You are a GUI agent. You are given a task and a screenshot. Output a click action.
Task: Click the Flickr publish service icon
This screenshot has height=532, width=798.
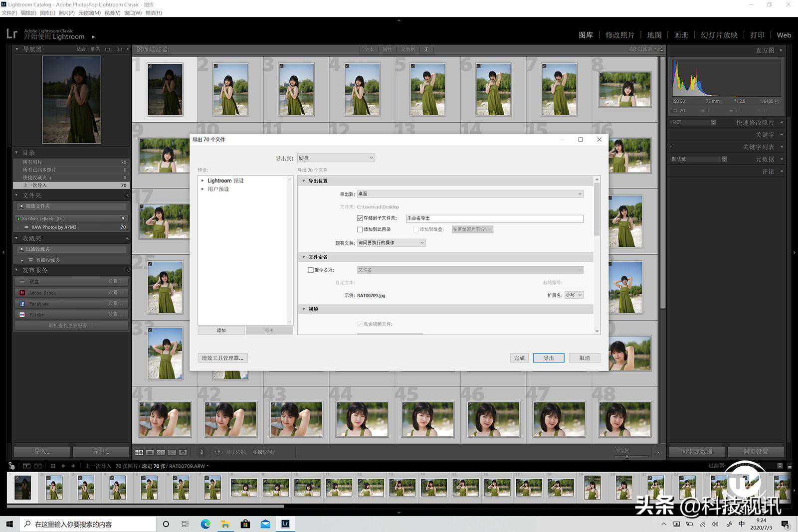tap(22, 315)
